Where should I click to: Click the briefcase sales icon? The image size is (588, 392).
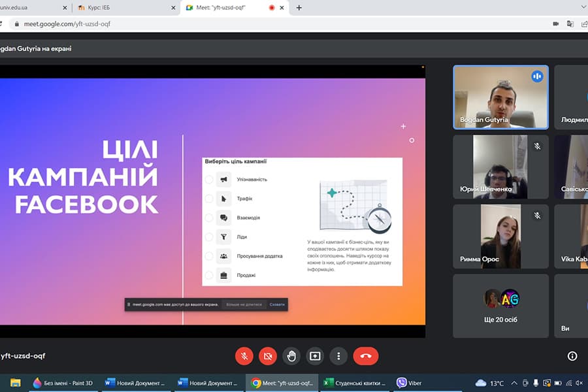223,275
